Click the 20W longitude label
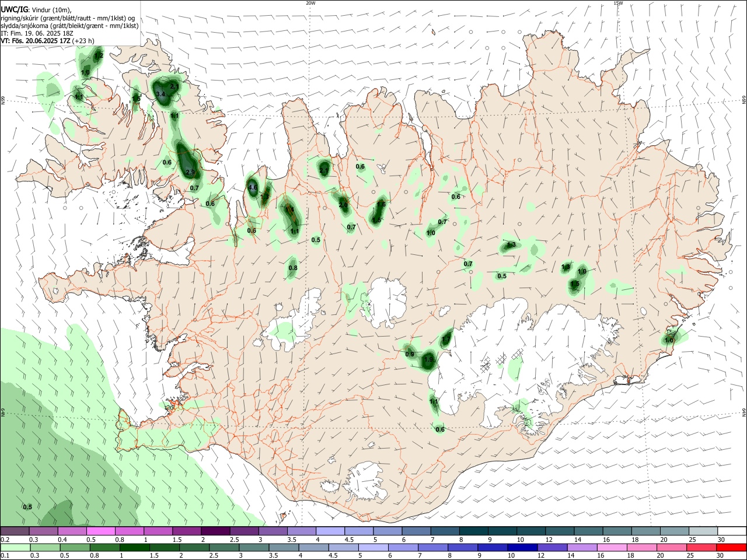The height and width of the screenshot is (560, 747). coord(310,3)
